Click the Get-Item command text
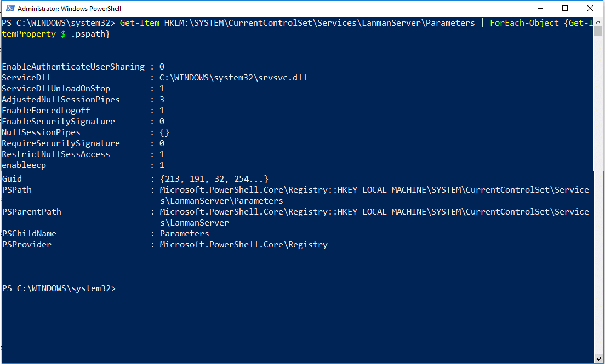Viewport: 605px width, 364px height. pyautogui.click(x=140, y=23)
